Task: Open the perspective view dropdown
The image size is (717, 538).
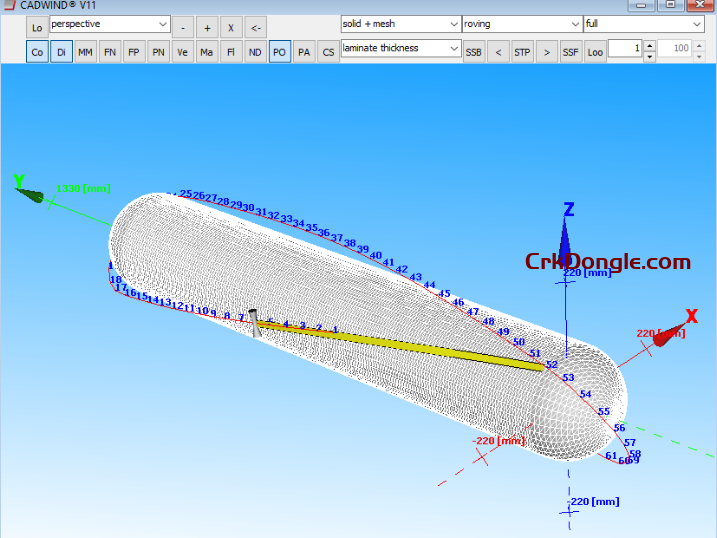Action: click(109, 24)
